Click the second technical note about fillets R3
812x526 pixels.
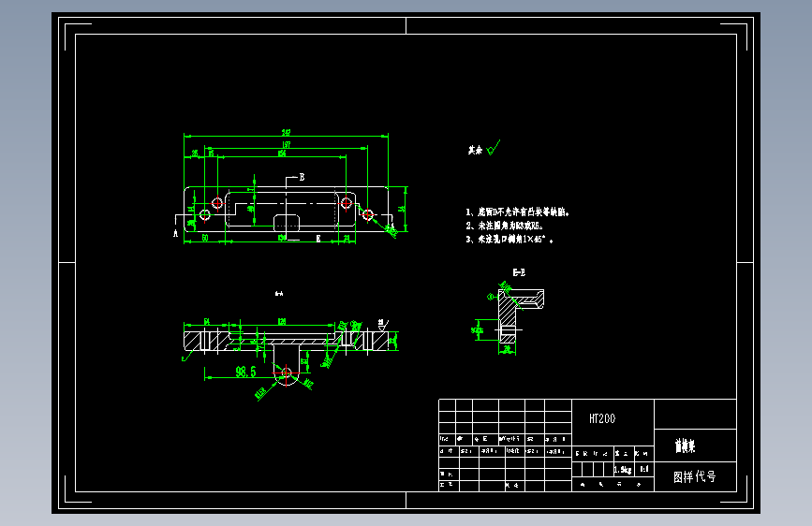[505, 226]
